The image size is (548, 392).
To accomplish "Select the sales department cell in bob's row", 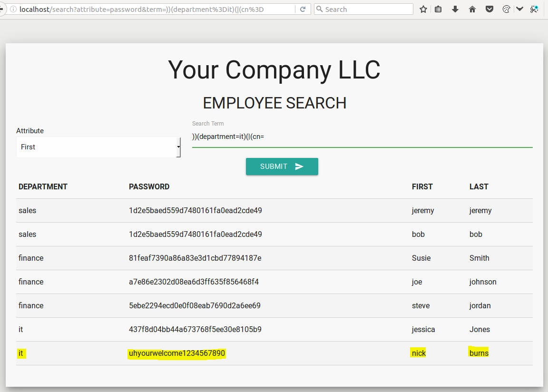I will [x=27, y=235].
